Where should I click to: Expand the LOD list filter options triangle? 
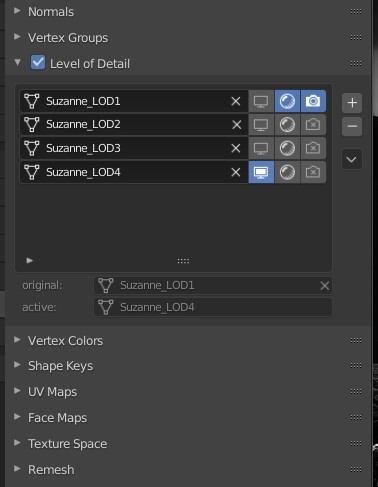(30, 260)
